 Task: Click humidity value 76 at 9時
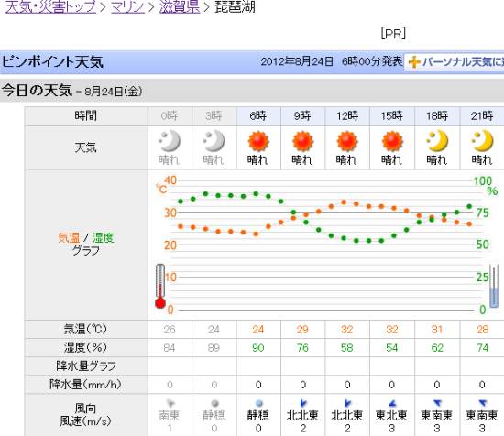pyautogui.click(x=302, y=348)
